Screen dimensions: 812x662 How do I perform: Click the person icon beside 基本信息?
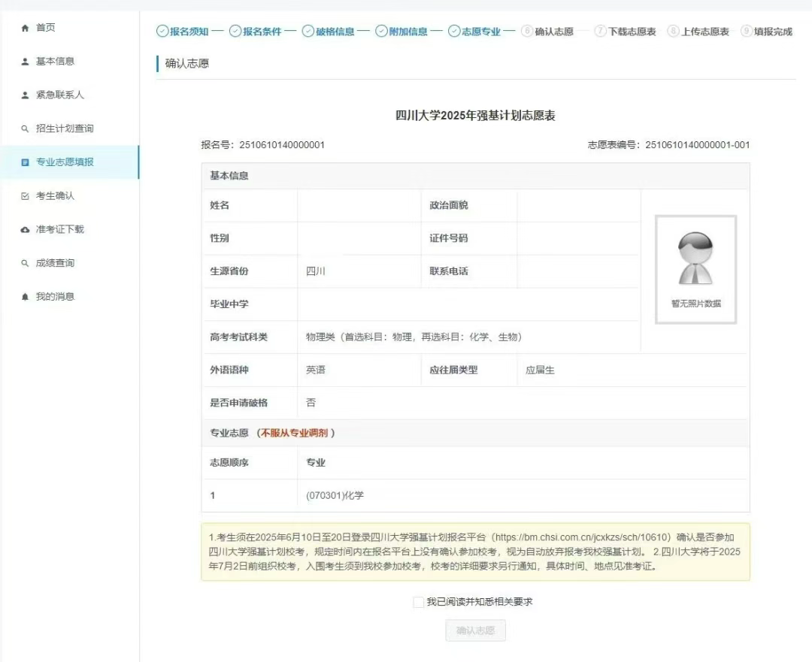point(25,62)
